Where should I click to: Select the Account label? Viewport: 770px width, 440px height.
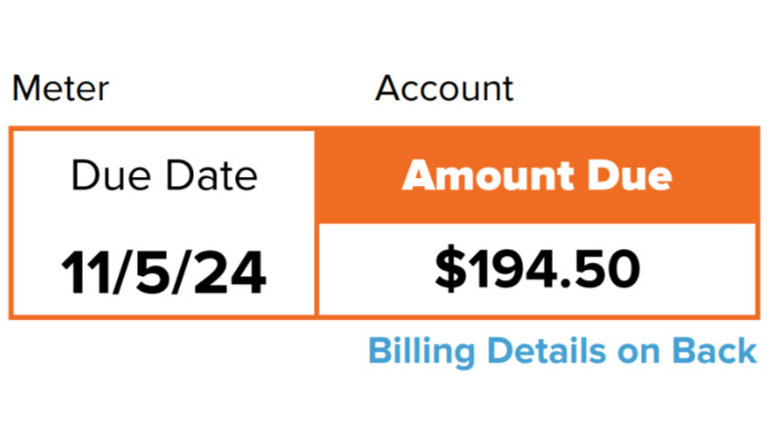tap(444, 89)
